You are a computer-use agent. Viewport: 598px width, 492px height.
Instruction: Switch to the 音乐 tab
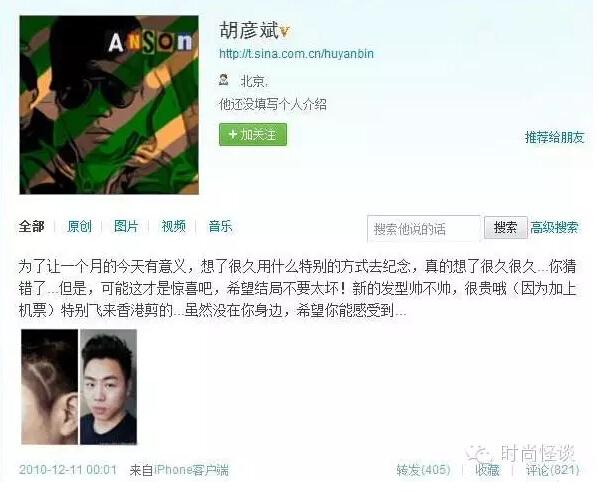coord(220,226)
